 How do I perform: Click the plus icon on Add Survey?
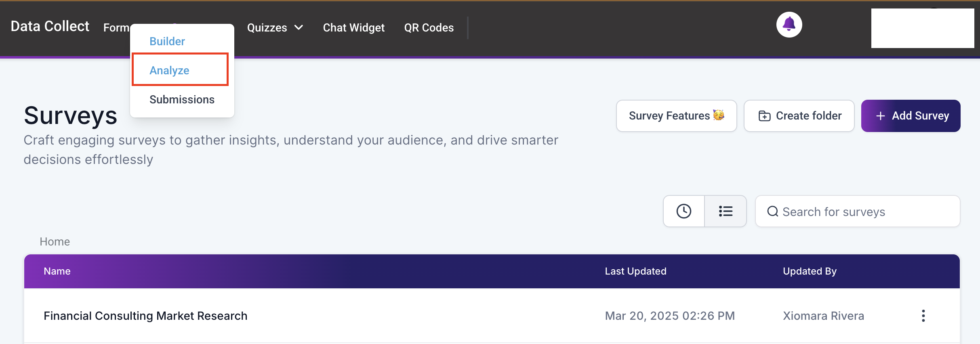click(881, 116)
